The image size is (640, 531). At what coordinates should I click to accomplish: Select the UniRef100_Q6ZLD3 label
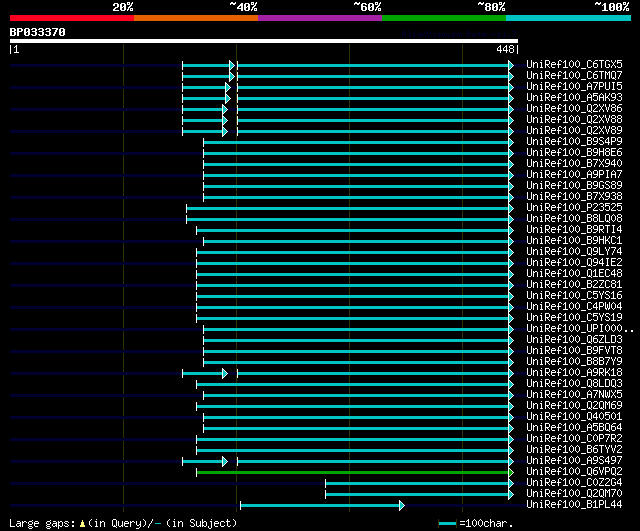(574, 340)
